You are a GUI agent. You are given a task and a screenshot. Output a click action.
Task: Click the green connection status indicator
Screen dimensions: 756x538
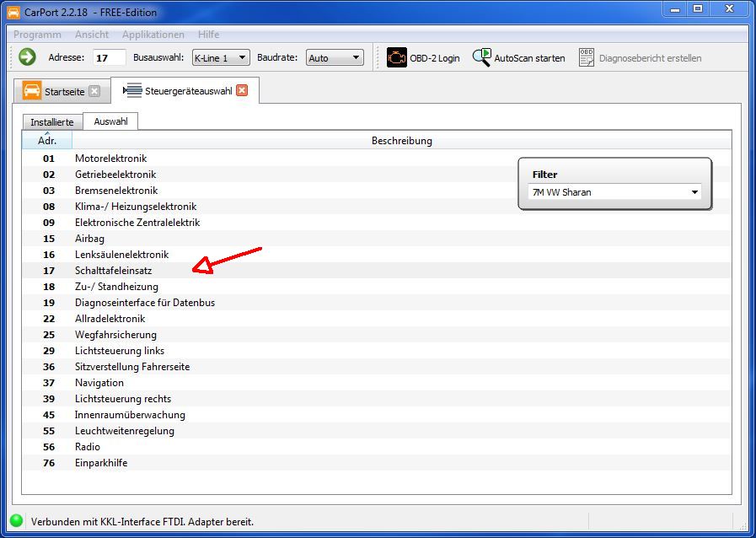[16, 521]
